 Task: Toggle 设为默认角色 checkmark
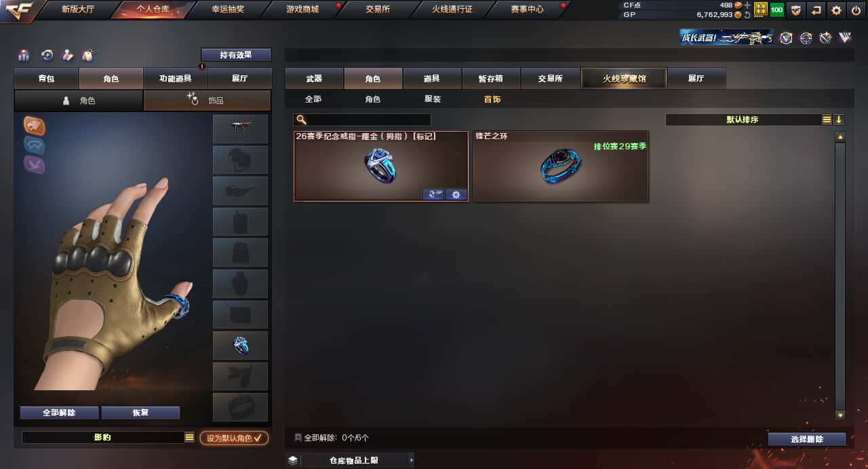234,438
